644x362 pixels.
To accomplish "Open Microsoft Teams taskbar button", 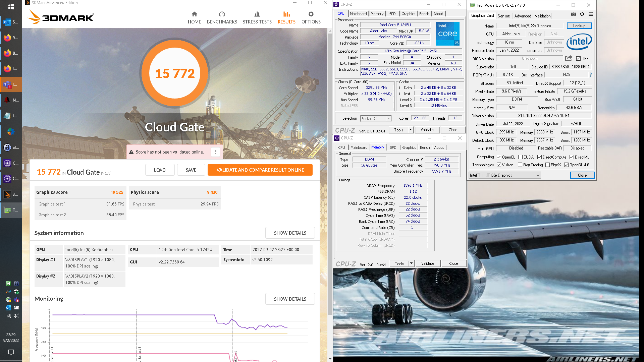I will pyautogui.click(x=11, y=84).
